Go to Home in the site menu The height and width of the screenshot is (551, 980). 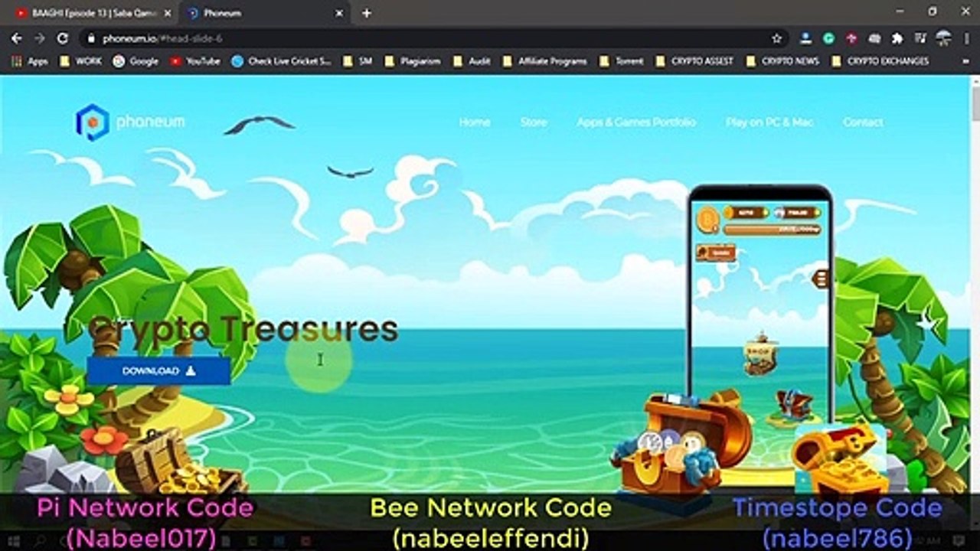(475, 122)
